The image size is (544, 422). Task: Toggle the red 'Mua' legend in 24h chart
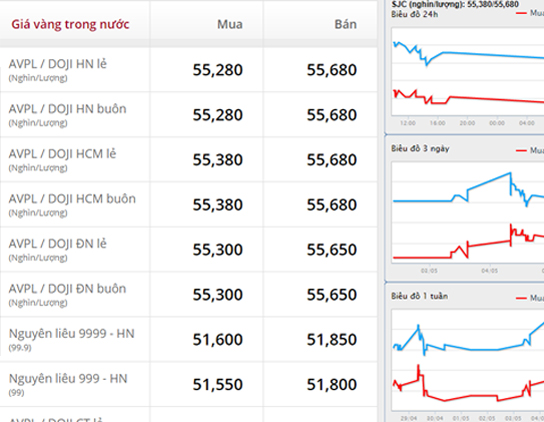point(530,13)
